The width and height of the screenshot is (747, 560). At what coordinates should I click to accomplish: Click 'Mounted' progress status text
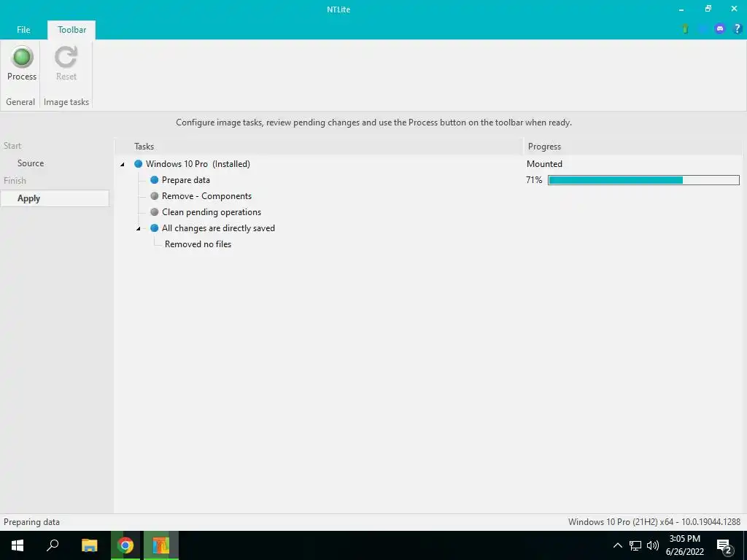[544, 164]
